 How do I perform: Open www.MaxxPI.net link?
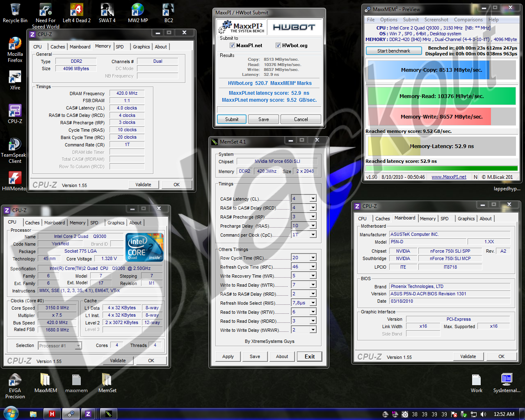[x=449, y=177]
